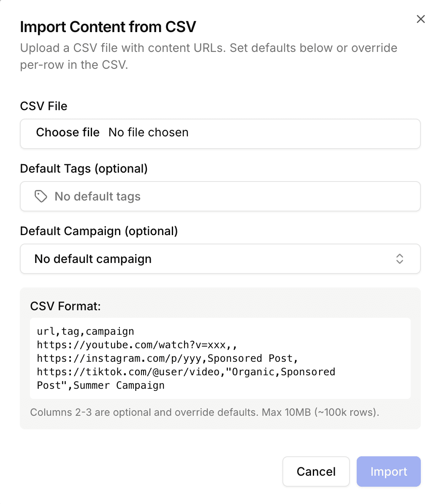Click the tag symbol beside the placeholder text
Viewport: 439px width, 504px height.
41,196
